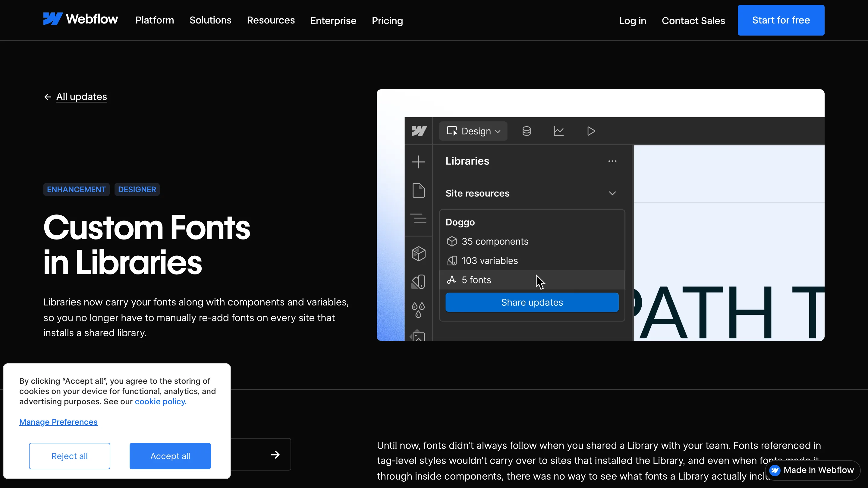Image resolution: width=868 pixels, height=488 pixels.
Task: Open the Navigator lines icon
Action: (419, 218)
